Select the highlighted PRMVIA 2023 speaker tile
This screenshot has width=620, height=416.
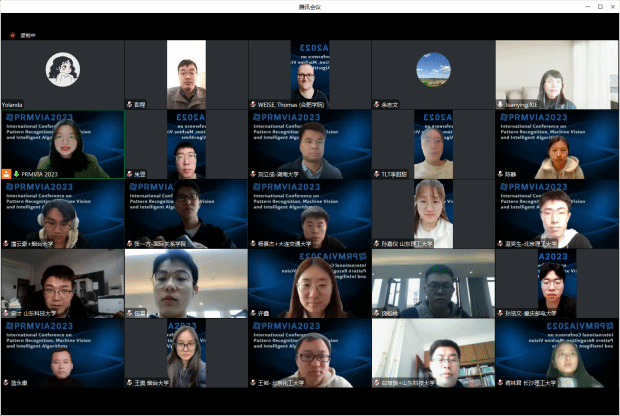click(x=62, y=142)
